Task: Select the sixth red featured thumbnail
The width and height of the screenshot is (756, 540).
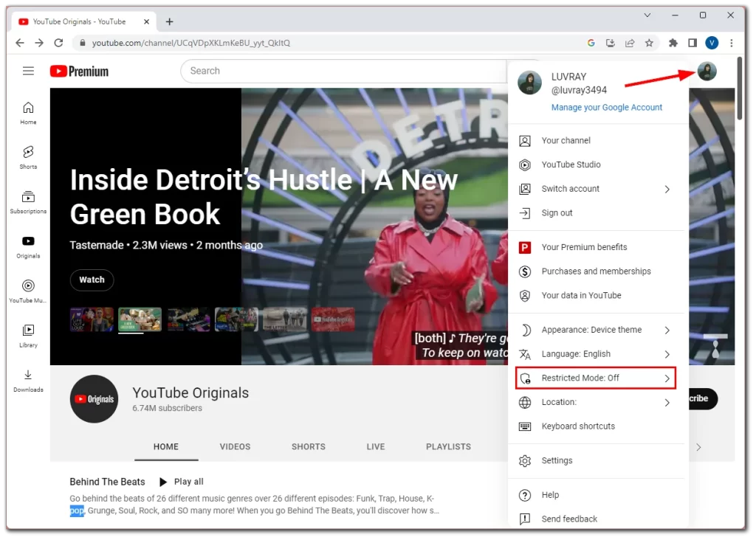Action: pos(333,319)
